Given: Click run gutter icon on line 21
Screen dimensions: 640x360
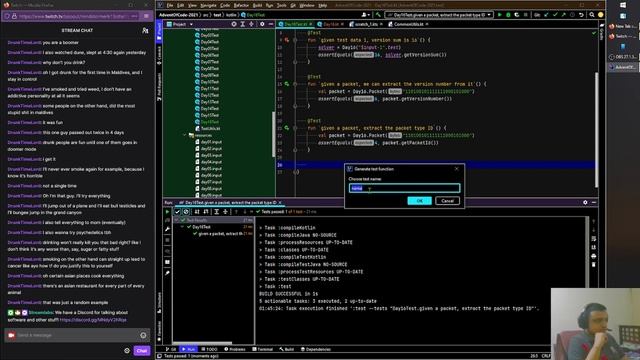Looking at the screenshot, I should [x=287, y=128].
